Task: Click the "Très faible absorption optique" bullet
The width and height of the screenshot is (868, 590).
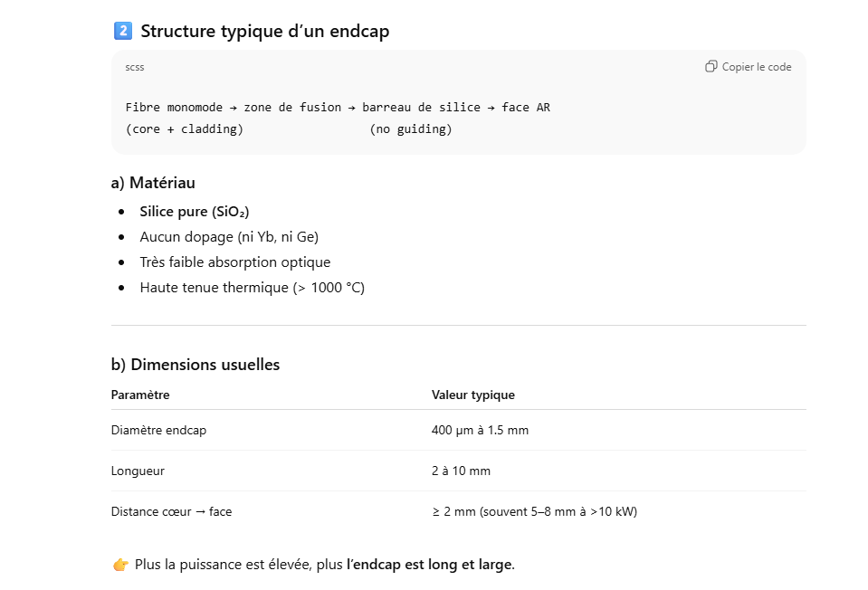Action: click(x=235, y=262)
